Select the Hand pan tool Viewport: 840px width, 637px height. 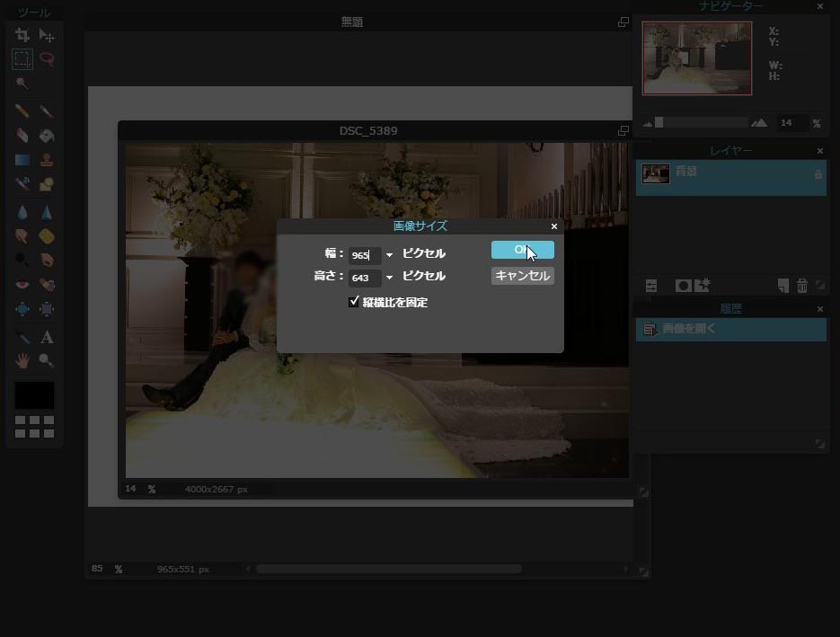[x=22, y=360]
